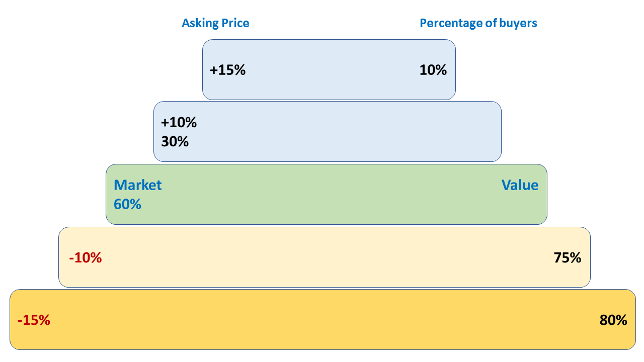Select the 80% buyers value
This screenshot has width=644, height=362.
613,320
